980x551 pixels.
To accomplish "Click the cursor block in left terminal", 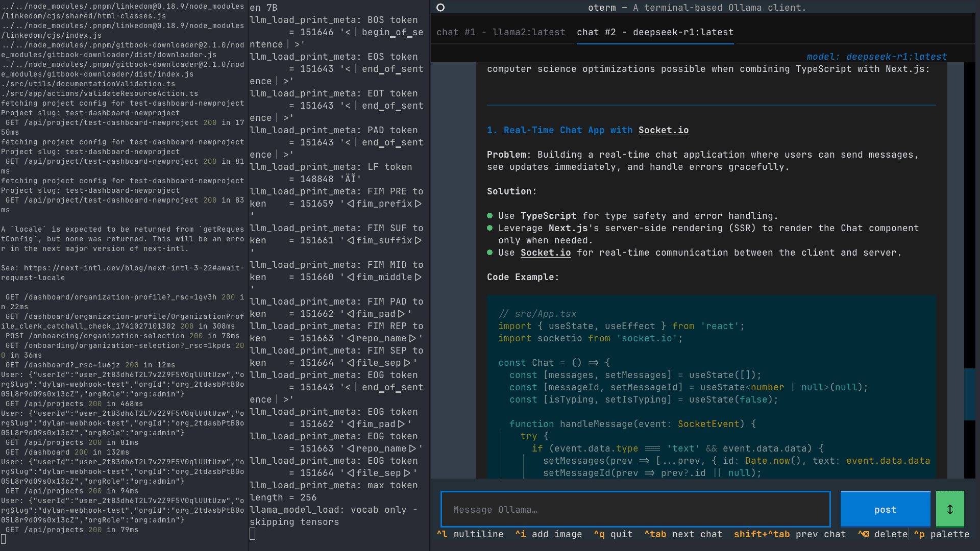I will pos(3,539).
